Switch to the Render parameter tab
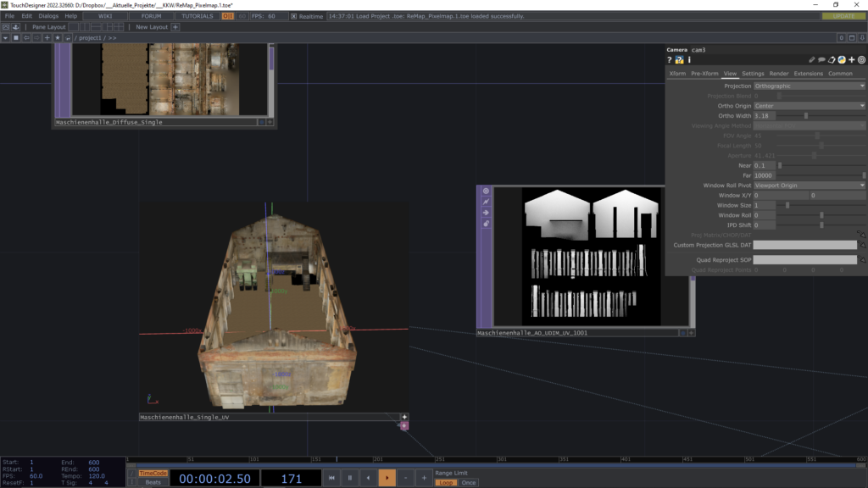Screen dimensions: 868x488 778,74
